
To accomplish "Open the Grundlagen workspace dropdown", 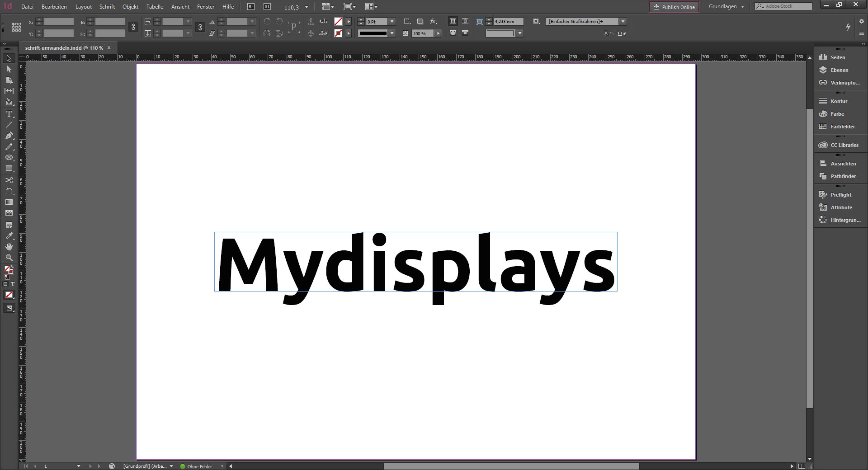I will point(726,7).
